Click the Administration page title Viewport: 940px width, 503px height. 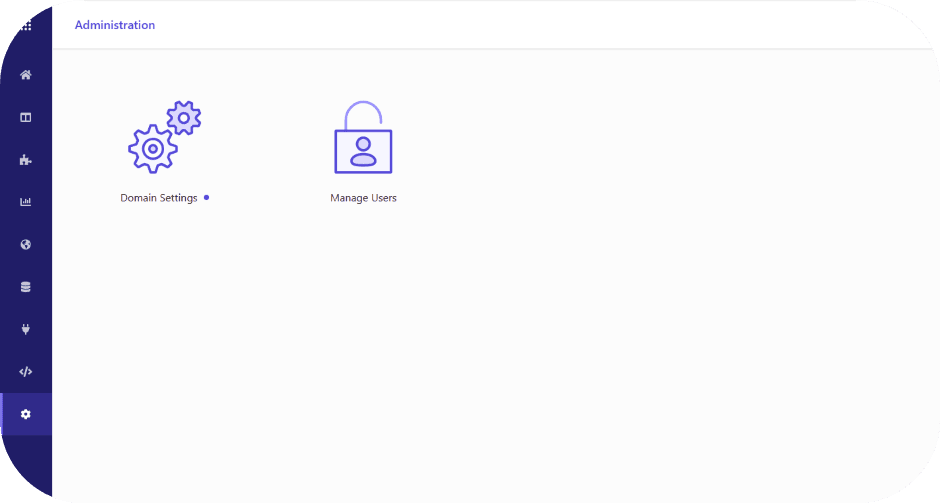[115, 25]
